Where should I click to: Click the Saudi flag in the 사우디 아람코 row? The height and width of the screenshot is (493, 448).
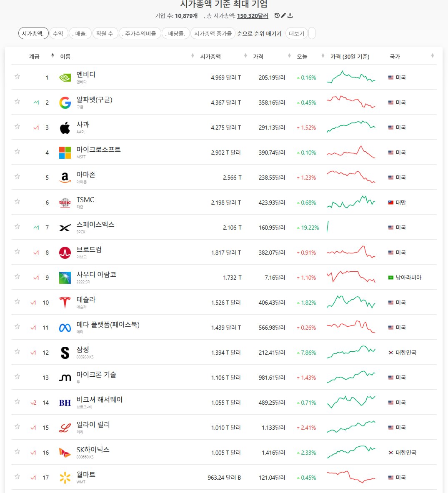pos(391,278)
